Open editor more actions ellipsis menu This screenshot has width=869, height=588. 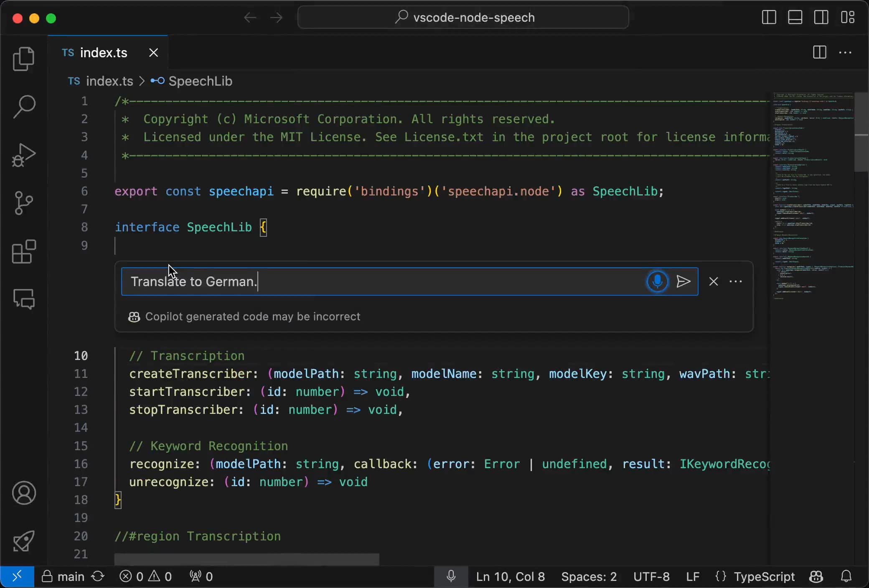(845, 53)
